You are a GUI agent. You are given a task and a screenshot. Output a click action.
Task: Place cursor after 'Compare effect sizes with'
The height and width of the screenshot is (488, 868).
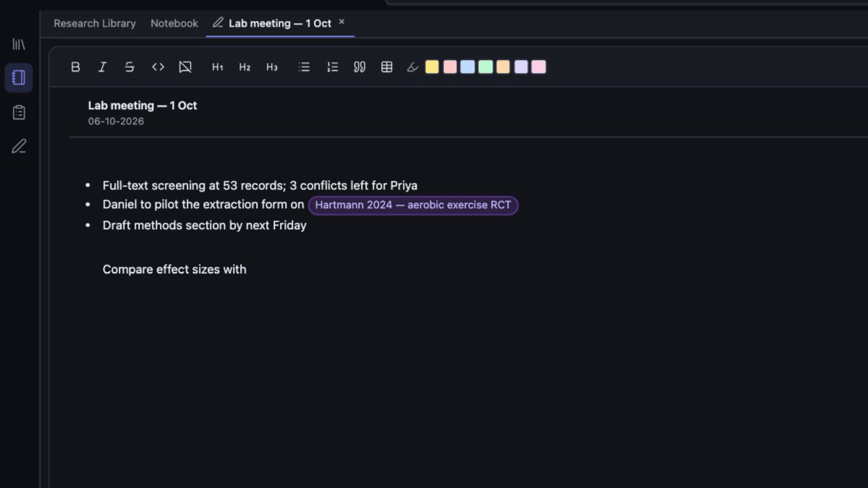point(247,270)
